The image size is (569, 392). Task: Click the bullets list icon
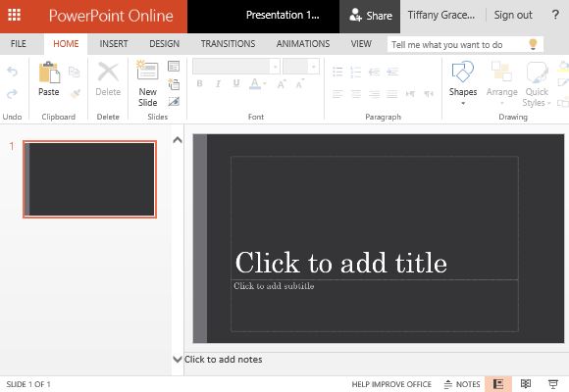coord(337,72)
